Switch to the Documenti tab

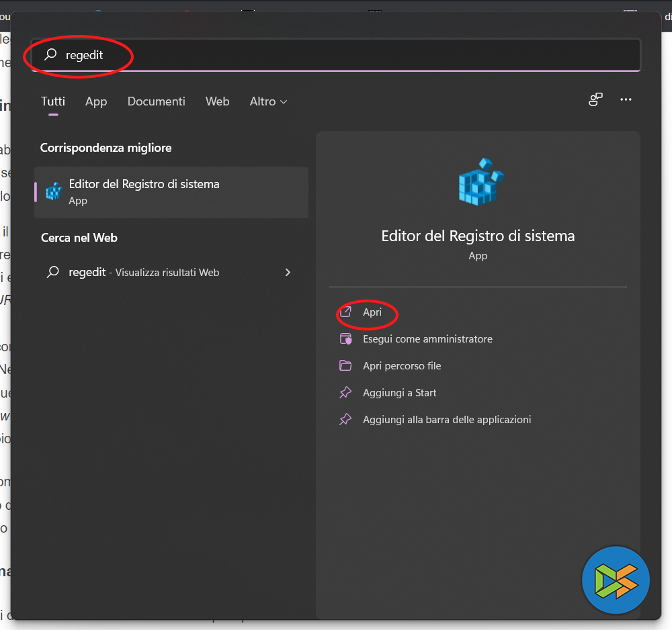click(157, 101)
